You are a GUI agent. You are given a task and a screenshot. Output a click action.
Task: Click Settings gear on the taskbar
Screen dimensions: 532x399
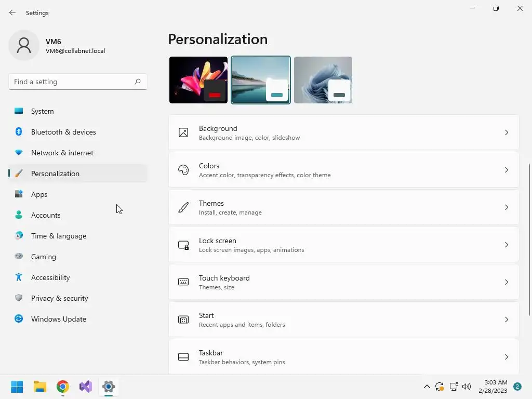click(x=109, y=387)
